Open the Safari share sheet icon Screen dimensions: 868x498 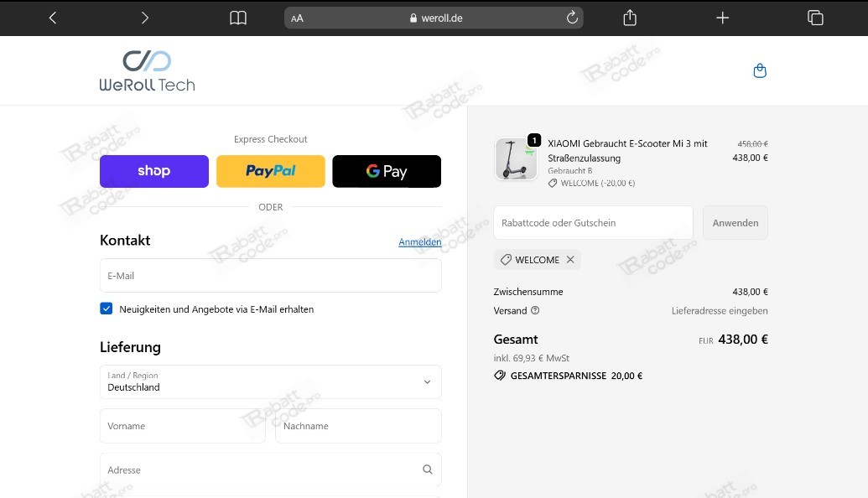631,18
